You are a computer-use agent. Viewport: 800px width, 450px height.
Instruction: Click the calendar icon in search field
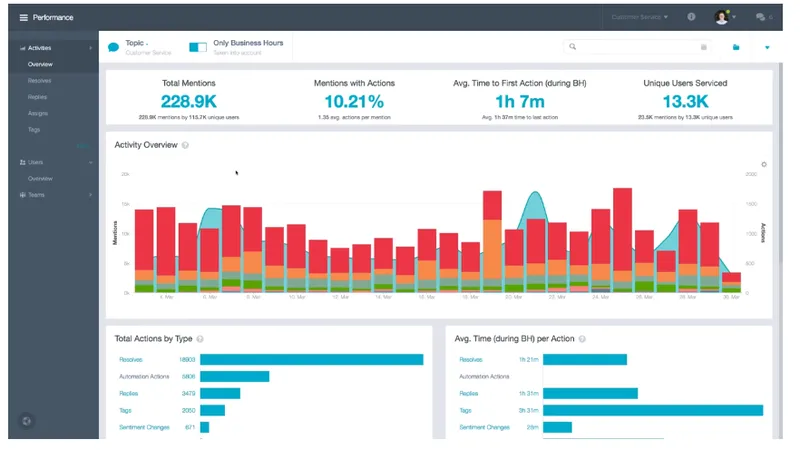(704, 47)
